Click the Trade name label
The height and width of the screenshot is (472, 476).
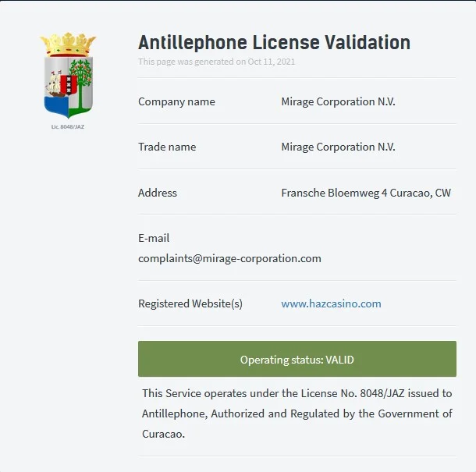(167, 147)
